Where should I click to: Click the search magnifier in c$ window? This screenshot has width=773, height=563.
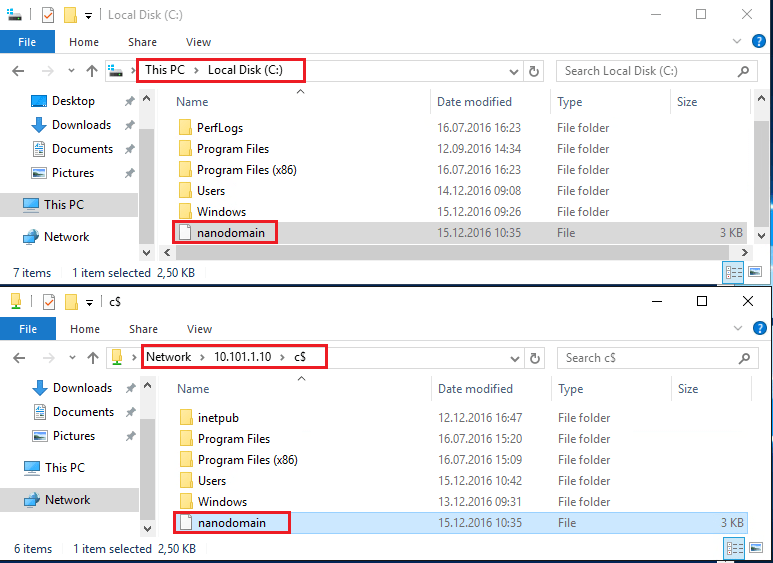point(743,357)
